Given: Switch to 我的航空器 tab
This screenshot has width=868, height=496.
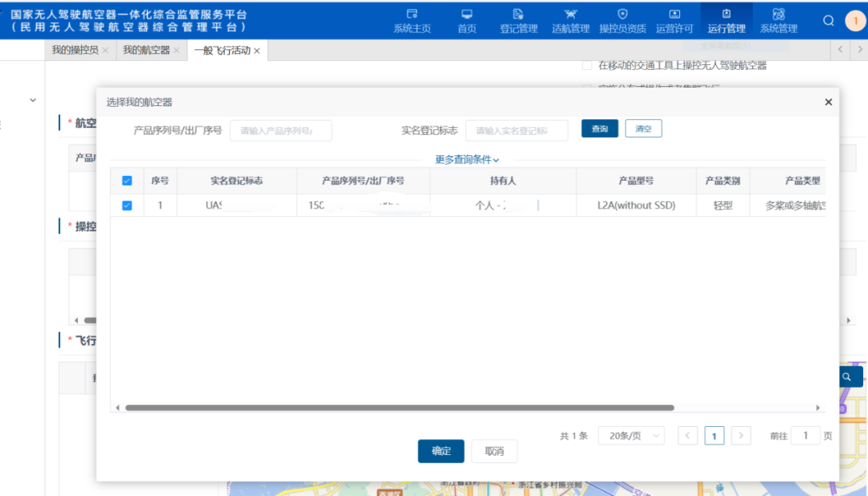Looking at the screenshot, I should tap(146, 50).
